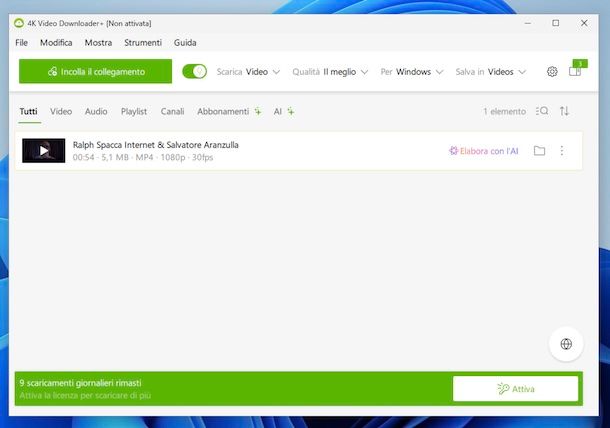Click Elabora con l'AI link
The width and height of the screenshot is (610, 428).
tap(484, 151)
